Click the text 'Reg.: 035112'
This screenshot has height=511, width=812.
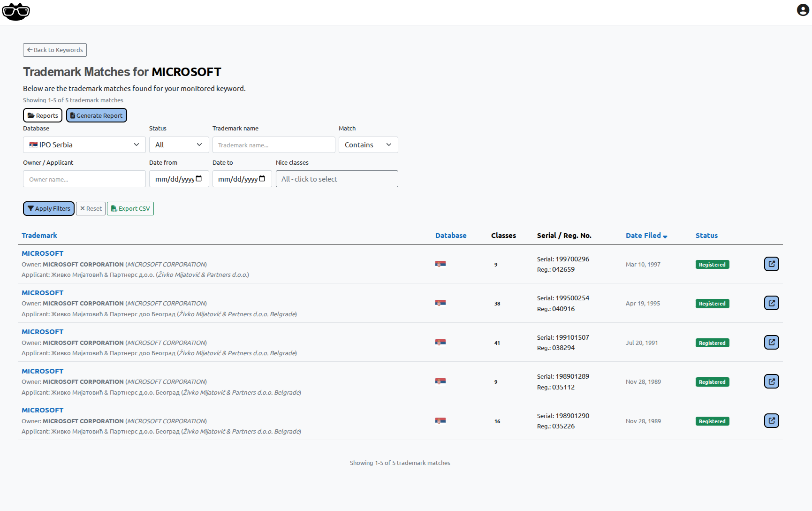556,387
